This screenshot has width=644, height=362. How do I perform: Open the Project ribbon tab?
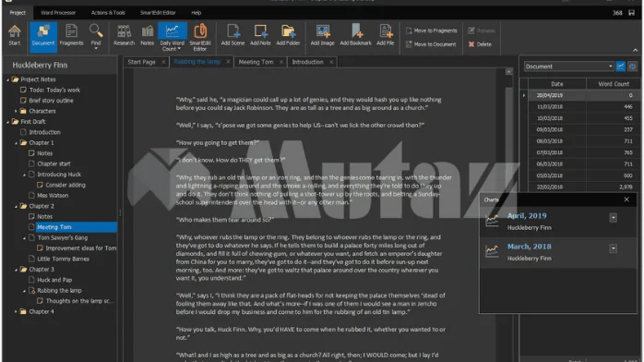18,13
